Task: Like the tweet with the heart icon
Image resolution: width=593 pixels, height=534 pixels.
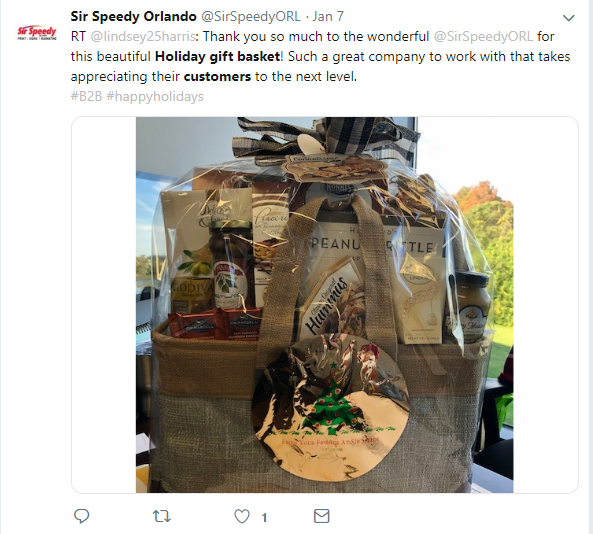Action: coord(242,516)
